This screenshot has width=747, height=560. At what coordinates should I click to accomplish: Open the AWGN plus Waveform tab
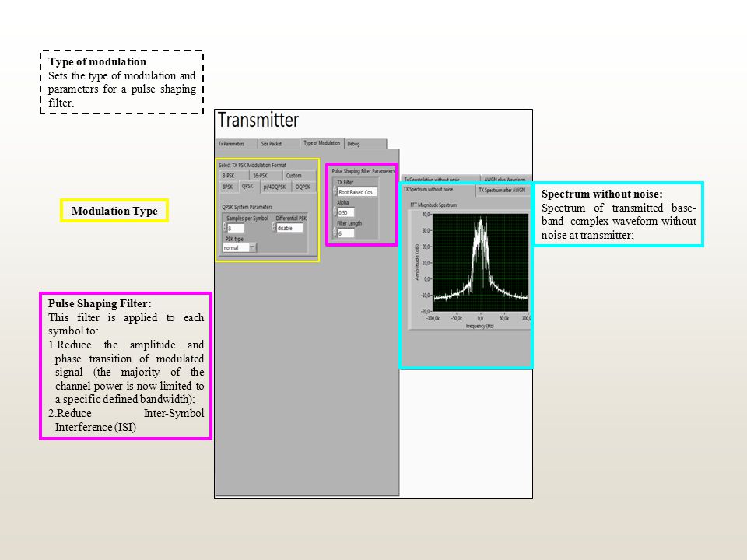tap(505, 179)
